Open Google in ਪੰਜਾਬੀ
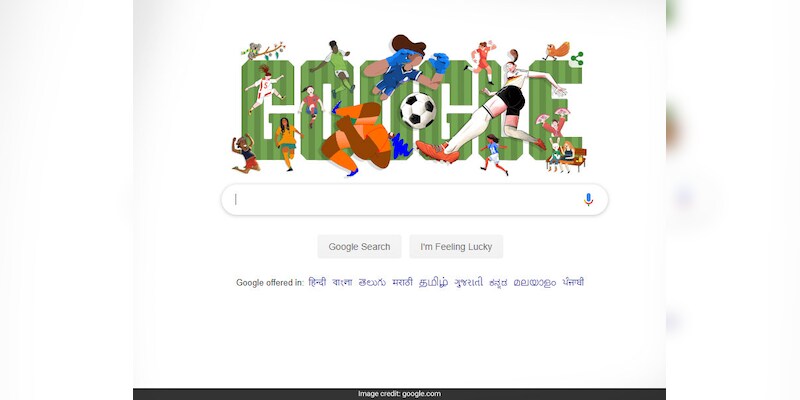 pos(573,282)
